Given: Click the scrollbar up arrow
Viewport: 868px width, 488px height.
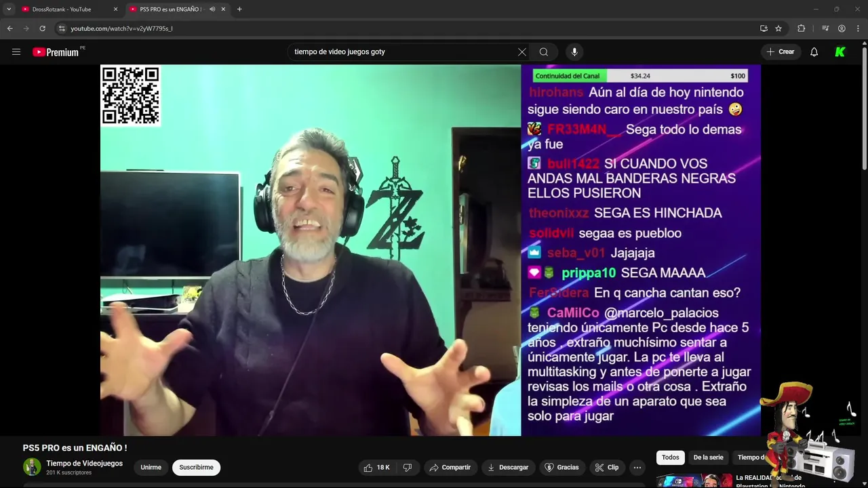Looking at the screenshot, I should click(x=864, y=43).
